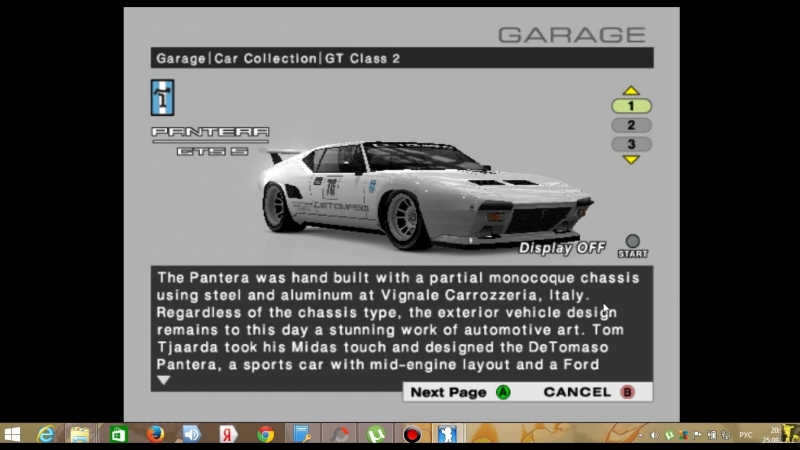Open uTorrent from taskbar
Viewport: 800px width, 450px height.
click(376, 435)
